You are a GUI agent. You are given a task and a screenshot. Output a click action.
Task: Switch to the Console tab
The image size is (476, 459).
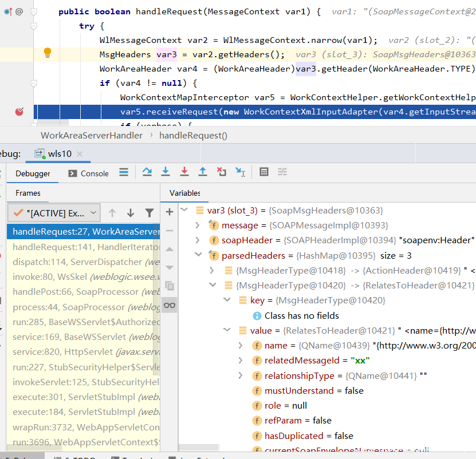(88, 173)
